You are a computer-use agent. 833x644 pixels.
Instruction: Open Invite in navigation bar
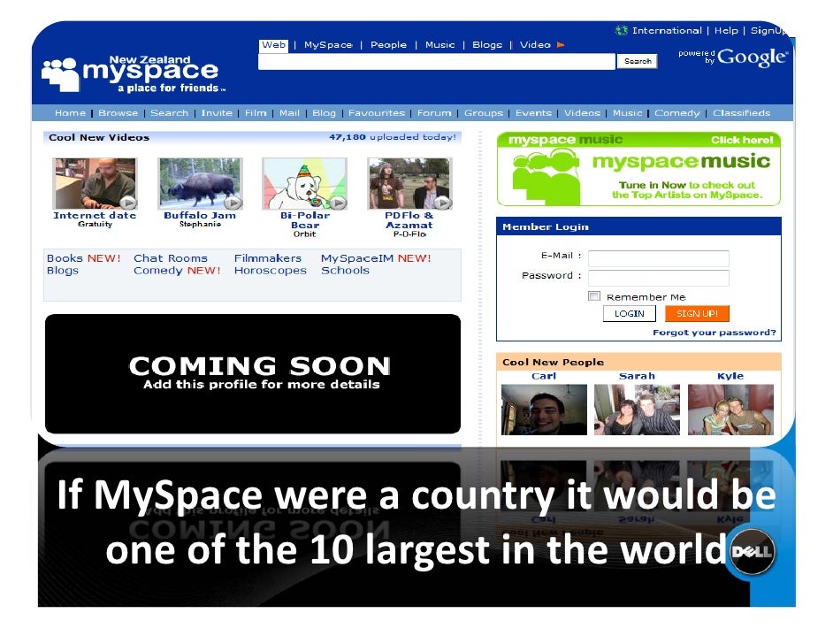coord(217,113)
